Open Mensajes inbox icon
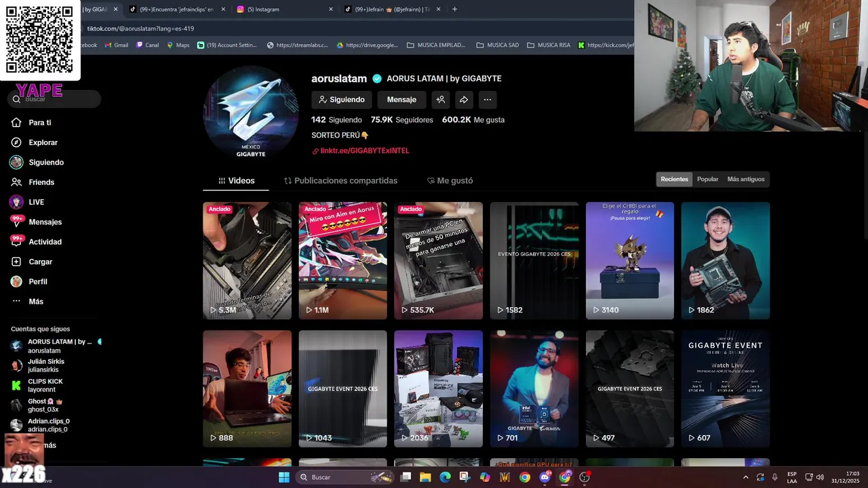The image size is (868, 488). [16, 222]
